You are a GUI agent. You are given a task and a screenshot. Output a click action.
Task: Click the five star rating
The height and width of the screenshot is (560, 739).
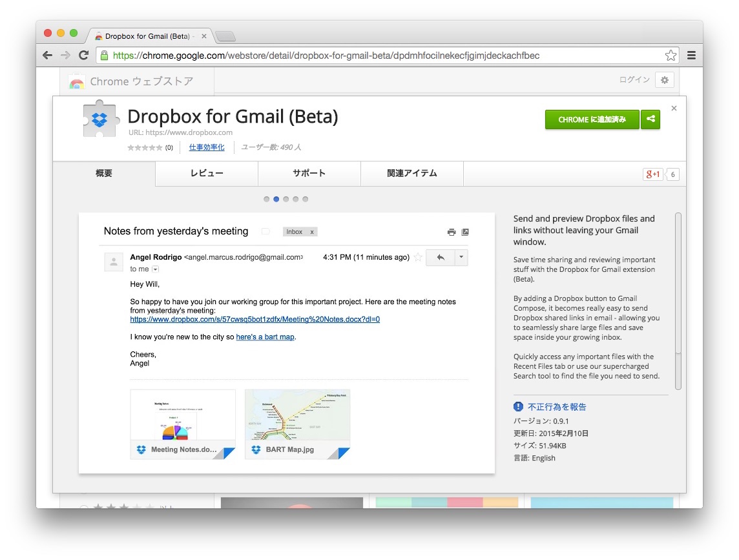[145, 147]
